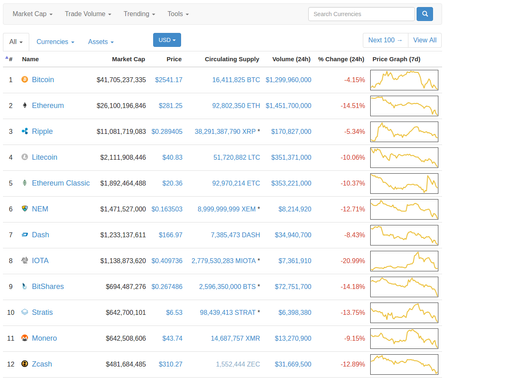The image size is (508, 380).
Task: Sort table by Price header
Action: 174,59
